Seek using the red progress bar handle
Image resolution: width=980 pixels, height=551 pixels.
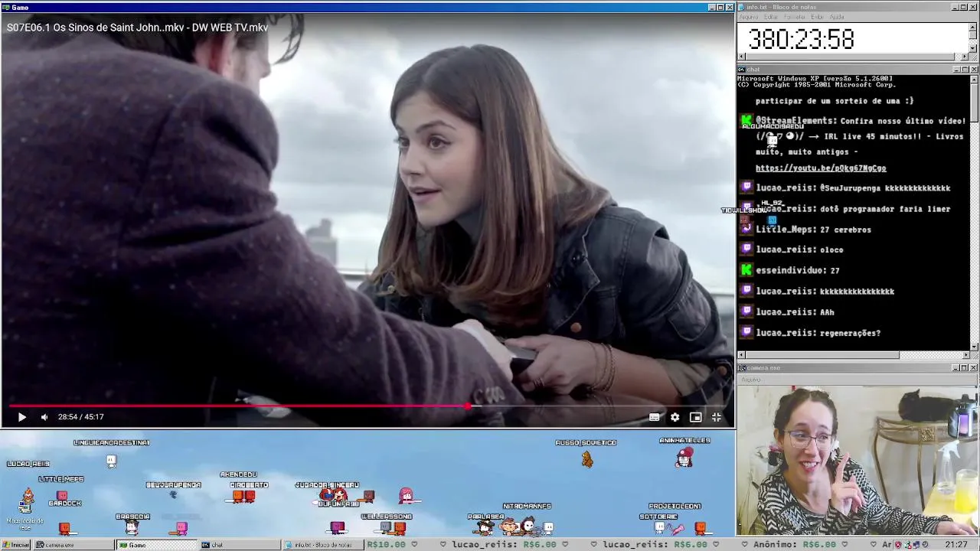click(x=468, y=406)
